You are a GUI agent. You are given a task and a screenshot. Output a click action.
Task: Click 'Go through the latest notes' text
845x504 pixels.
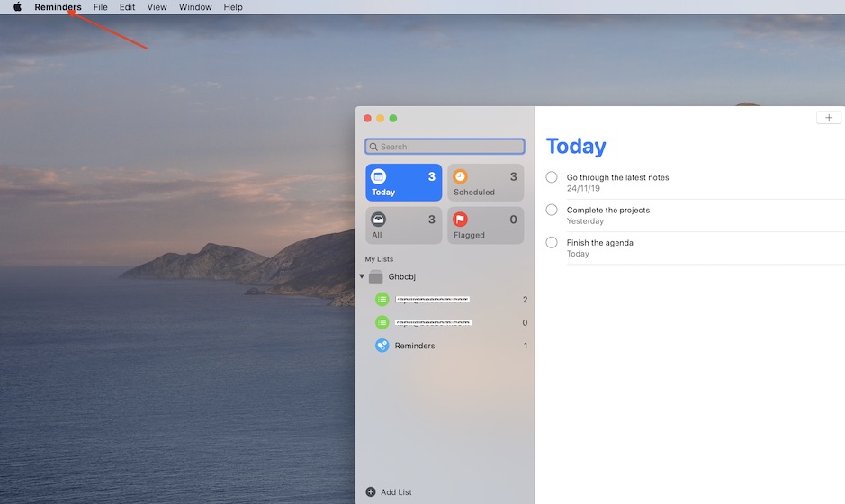coord(617,177)
